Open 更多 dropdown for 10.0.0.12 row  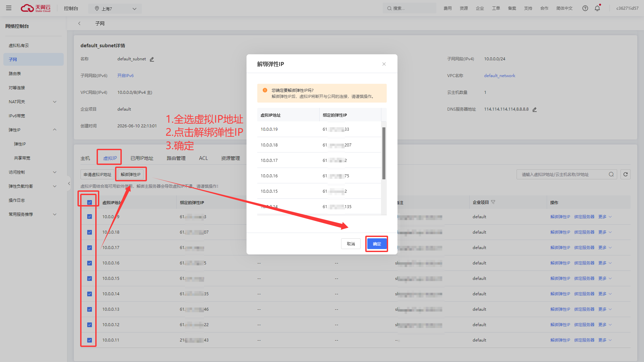click(x=605, y=325)
